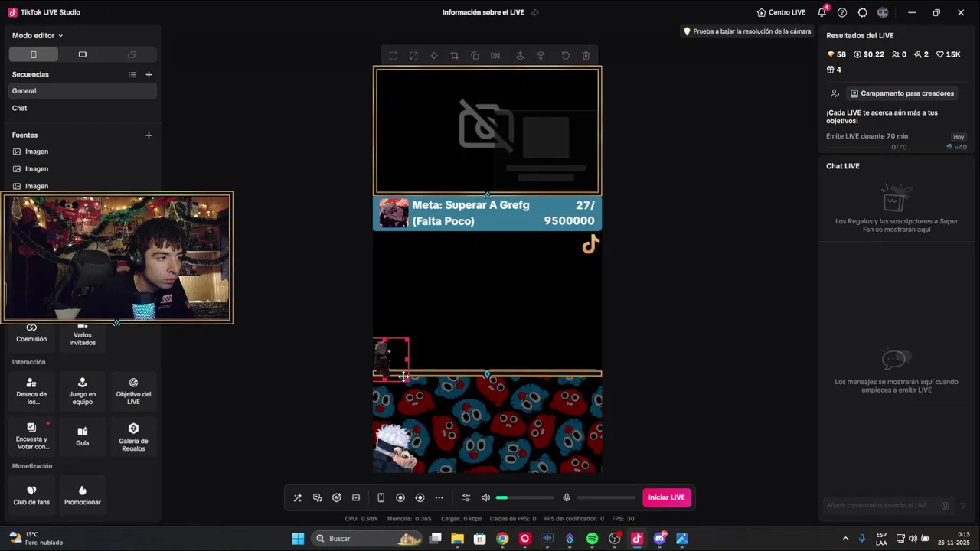
Task: Open Promocionar monetization
Action: pos(83,495)
